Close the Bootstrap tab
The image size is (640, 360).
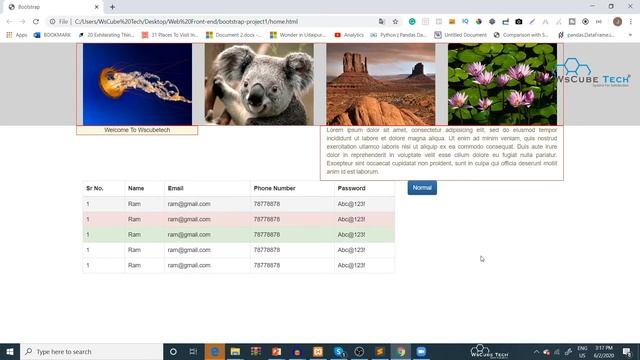[x=97, y=7]
